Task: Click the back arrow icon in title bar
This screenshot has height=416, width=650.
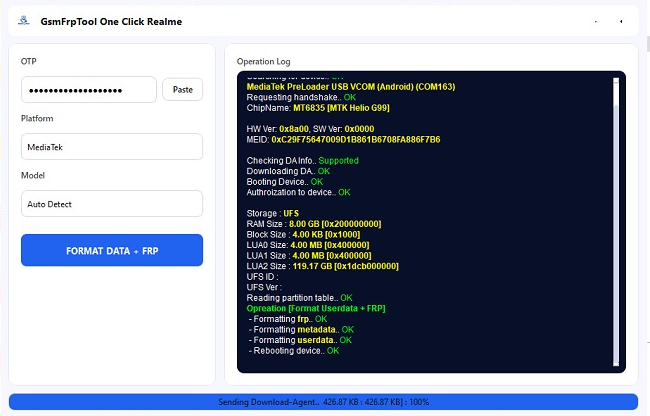Action: [x=621, y=22]
